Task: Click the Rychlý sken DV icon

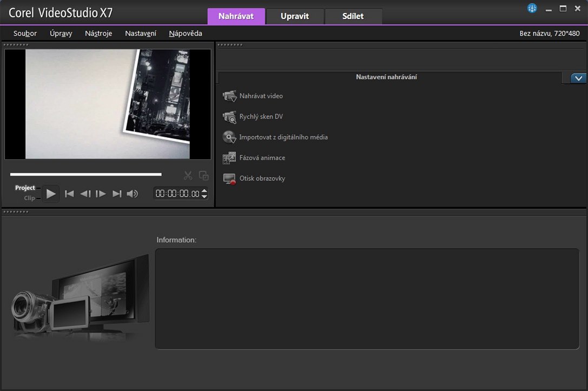Action: [230, 117]
